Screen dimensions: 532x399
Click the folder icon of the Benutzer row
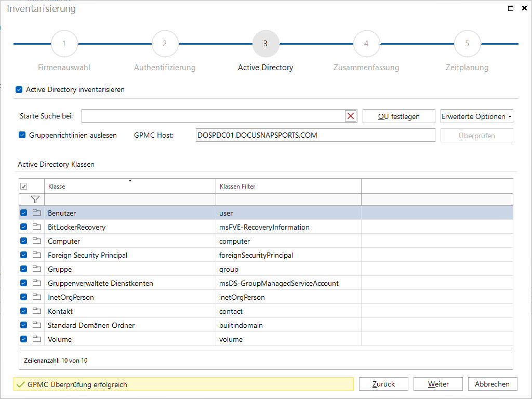tap(37, 212)
